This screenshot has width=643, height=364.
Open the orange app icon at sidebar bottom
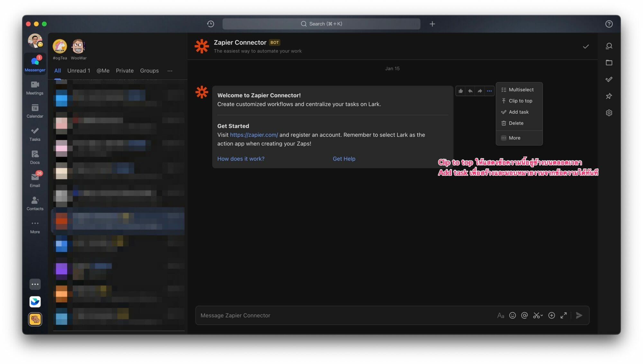[35, 319]
